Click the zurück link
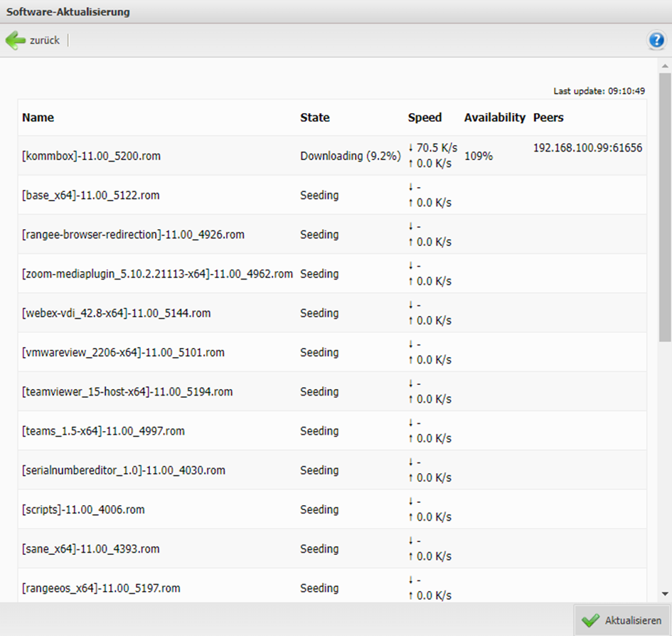The width and height of the screenshot is (672, 636). (x=46, y=41)
